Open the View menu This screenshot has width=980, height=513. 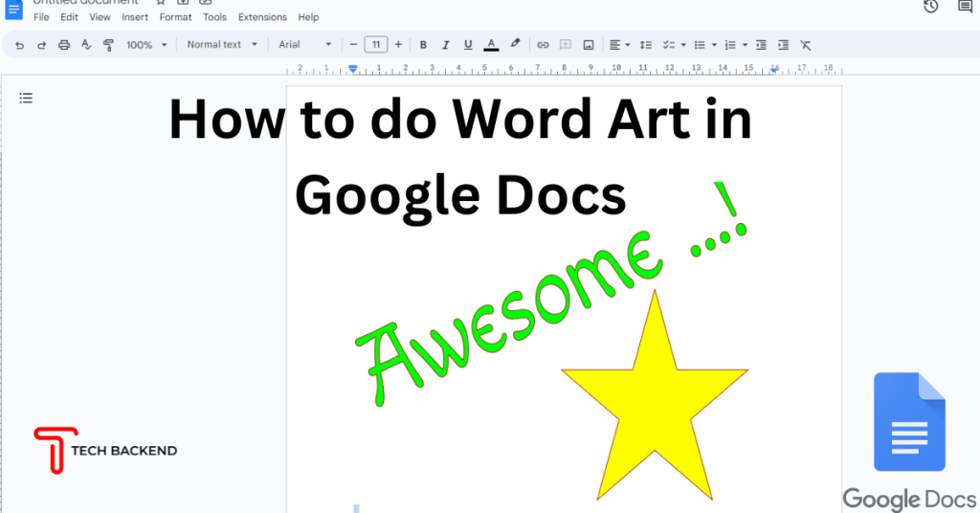click(100, 17)
